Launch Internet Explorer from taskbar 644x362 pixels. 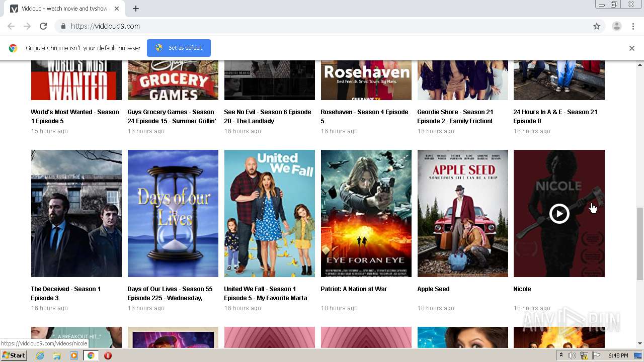[40, 355]
